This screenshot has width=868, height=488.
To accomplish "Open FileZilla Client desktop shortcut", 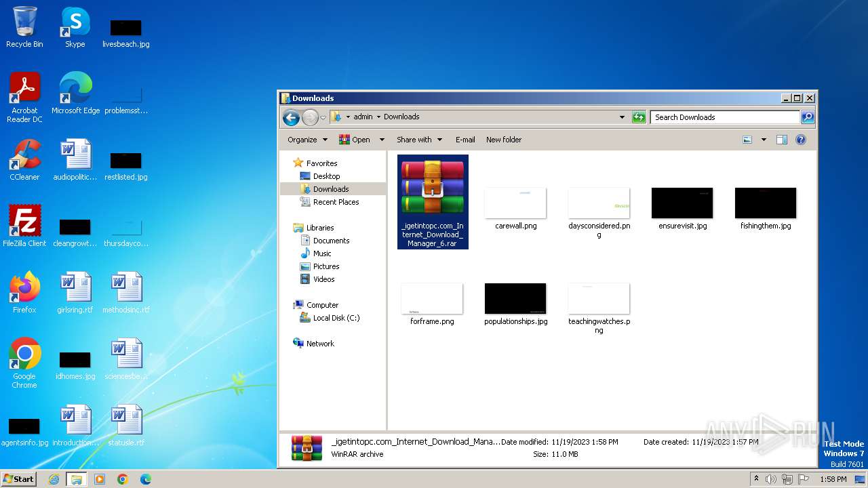I will pos(24,226).
